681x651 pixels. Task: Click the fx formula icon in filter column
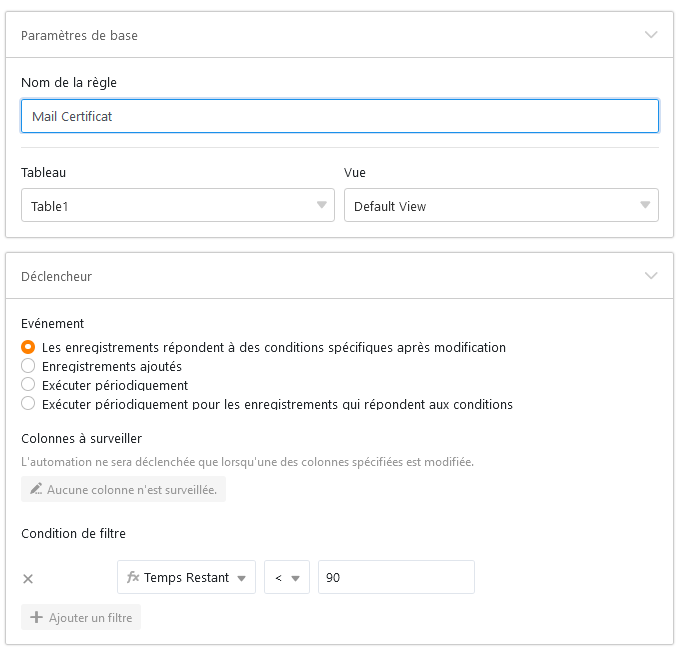[133, 578]
